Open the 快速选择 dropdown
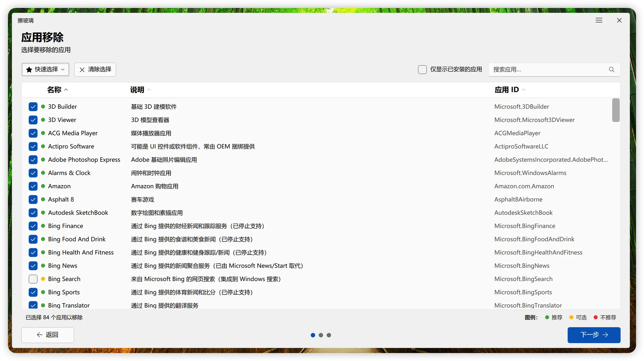 click(x=45, y=70)
